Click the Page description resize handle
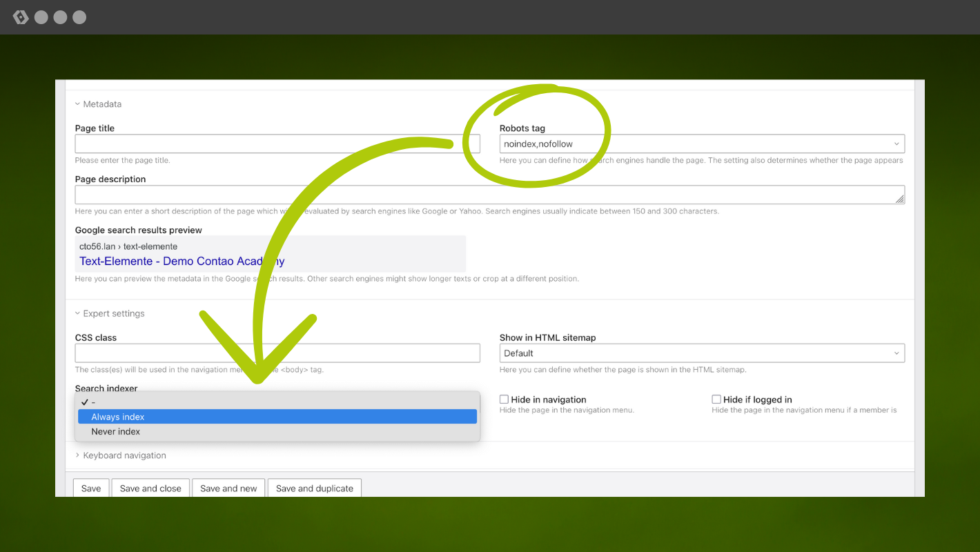 click(x=899, y=199)
